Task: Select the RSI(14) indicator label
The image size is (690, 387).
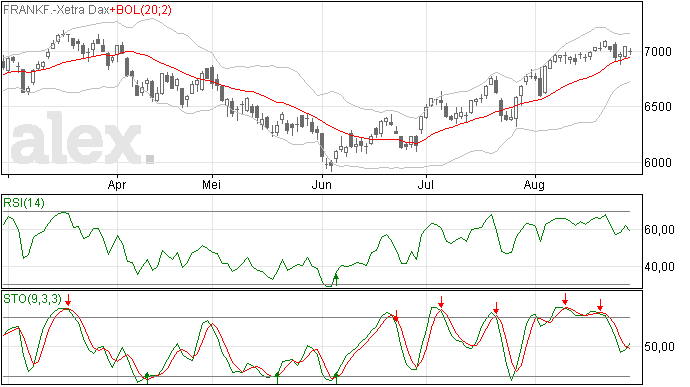Action: 24,203
